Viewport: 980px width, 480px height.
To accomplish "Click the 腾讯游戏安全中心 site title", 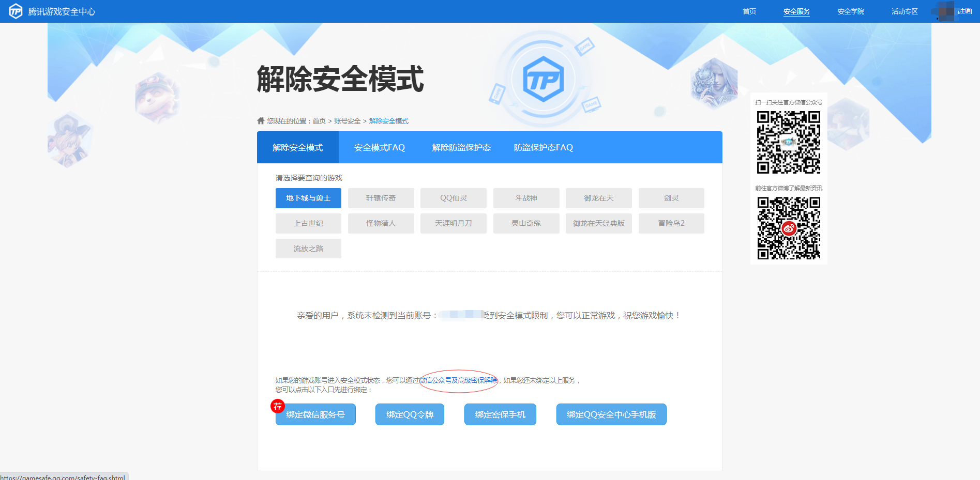I will 62,11.
